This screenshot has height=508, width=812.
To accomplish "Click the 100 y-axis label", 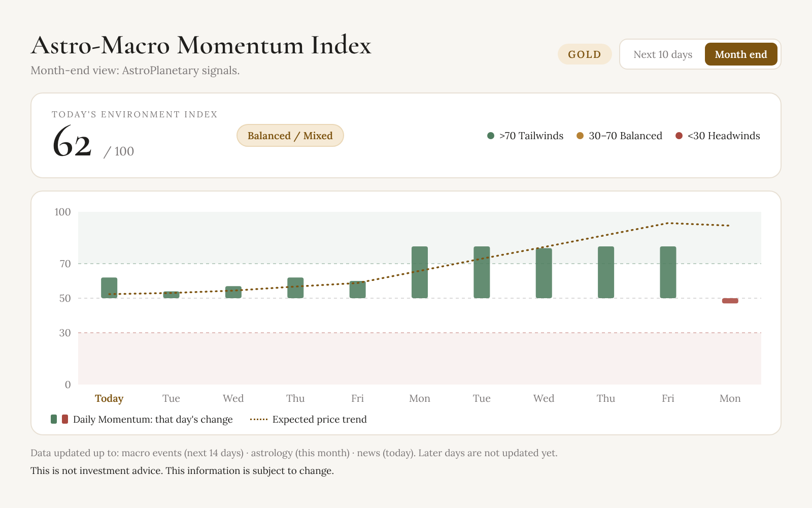I will (x=63, y=212).
